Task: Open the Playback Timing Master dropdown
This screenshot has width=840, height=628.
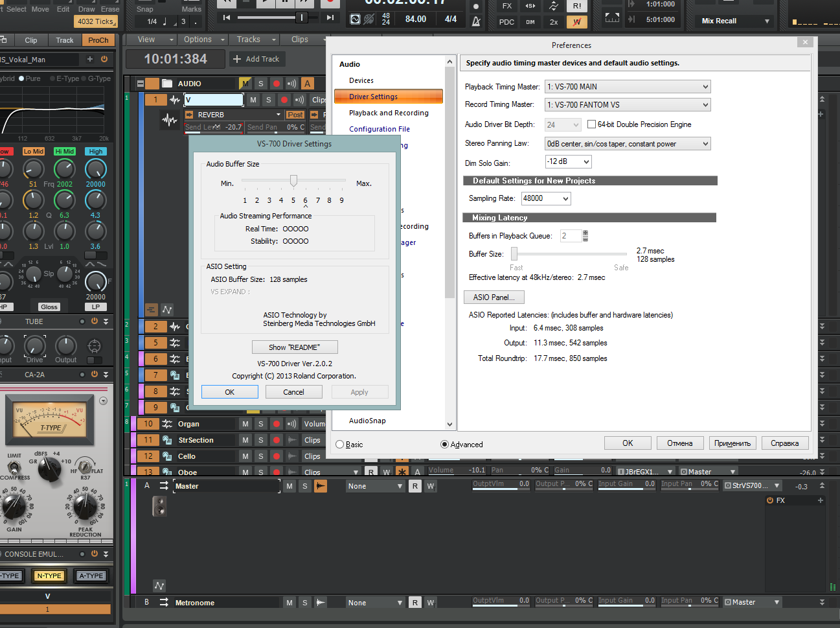Action: [x=628, y=87]
